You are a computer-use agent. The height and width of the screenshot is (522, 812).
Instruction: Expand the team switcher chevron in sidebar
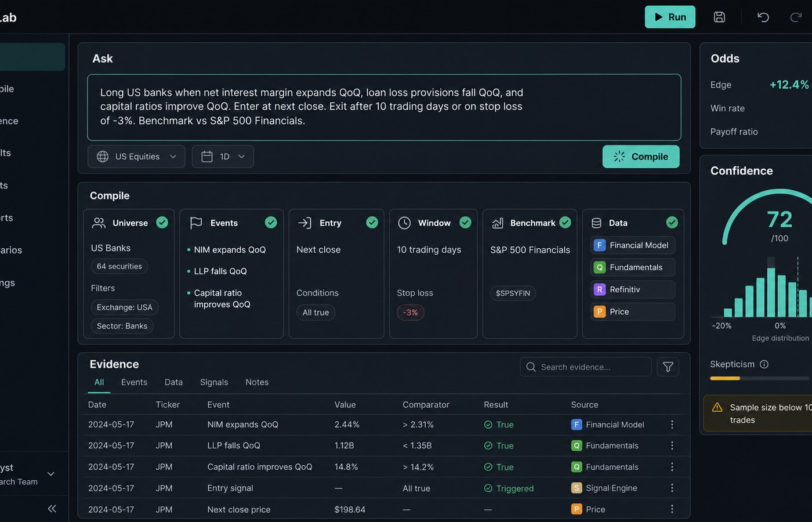51,474
